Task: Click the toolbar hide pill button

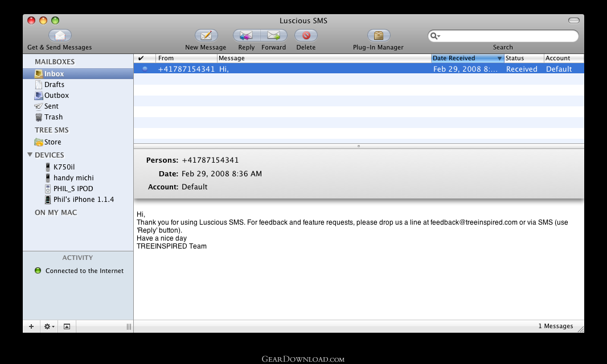Action: tap(574, 20)
